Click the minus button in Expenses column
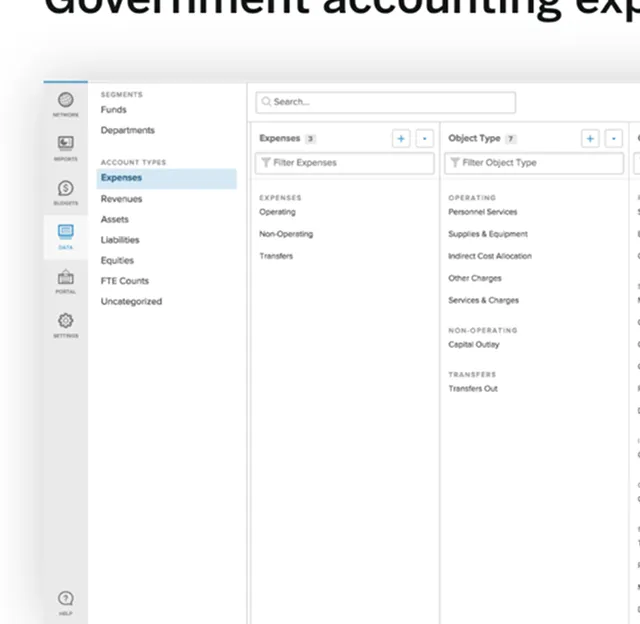Screen dimensions: 640x624 point(424,139)
